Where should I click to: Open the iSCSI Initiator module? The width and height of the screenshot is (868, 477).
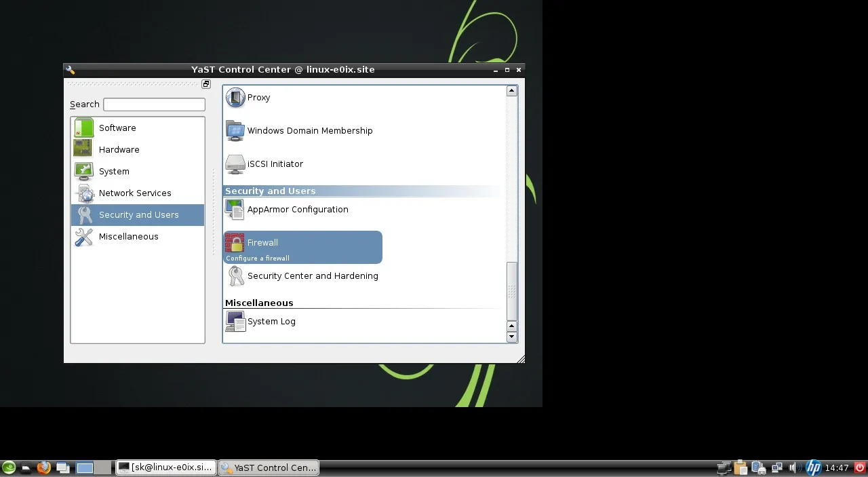275,164
